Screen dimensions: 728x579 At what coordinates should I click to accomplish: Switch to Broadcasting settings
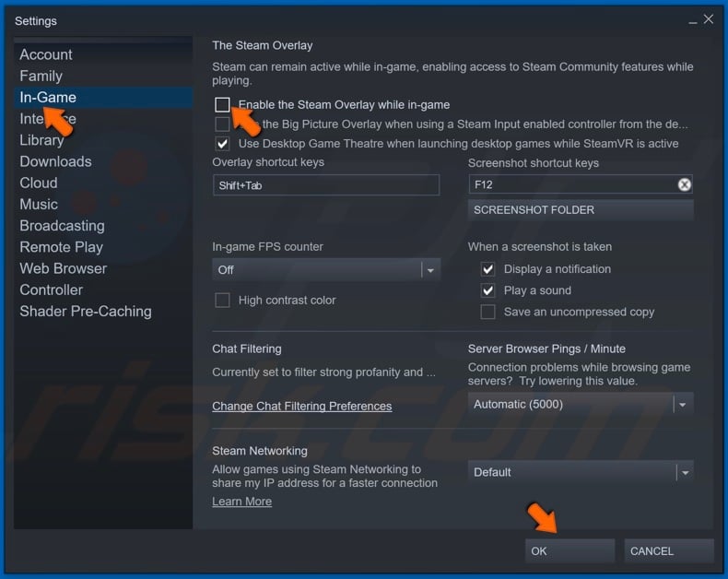coord(103,226)
